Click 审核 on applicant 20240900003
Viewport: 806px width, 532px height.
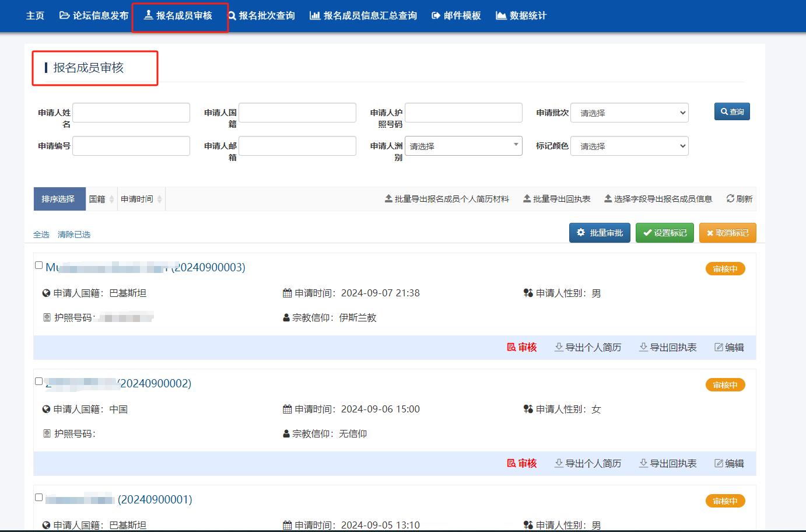pos(522,348)
